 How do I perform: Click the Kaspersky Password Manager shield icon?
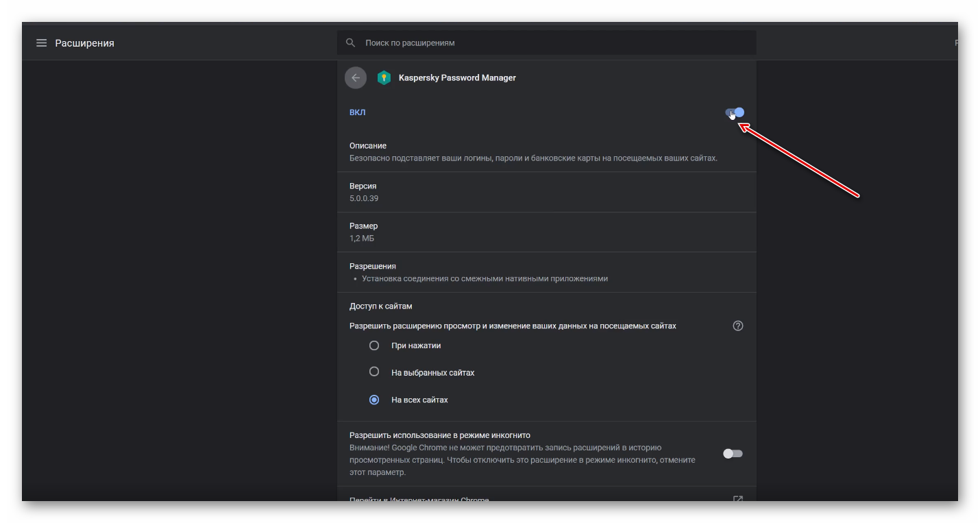click(x=384, y=77)
